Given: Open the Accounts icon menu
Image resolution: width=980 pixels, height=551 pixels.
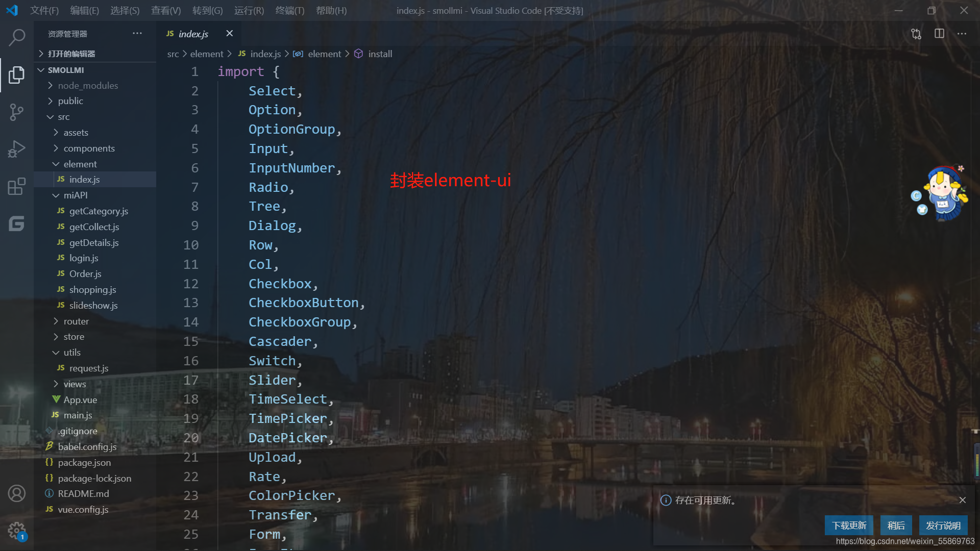Looking at the screenshot, I should [17, 493].
